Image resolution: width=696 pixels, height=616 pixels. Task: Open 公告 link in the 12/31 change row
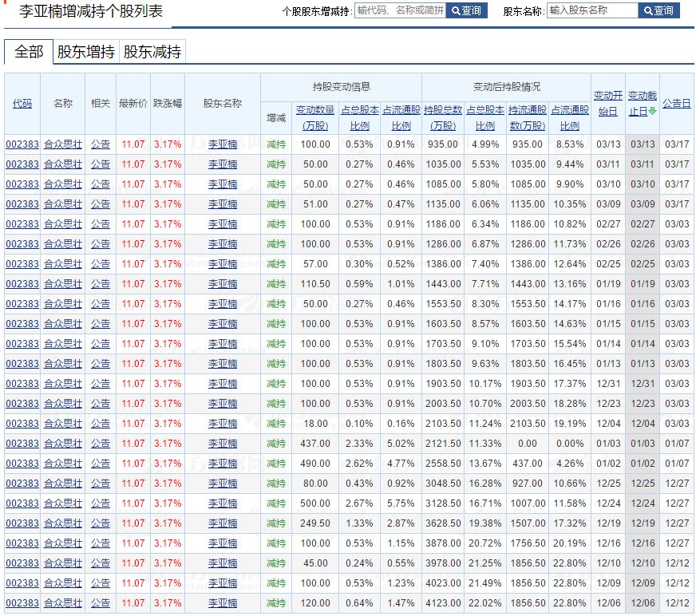click(x=101, y=384)
